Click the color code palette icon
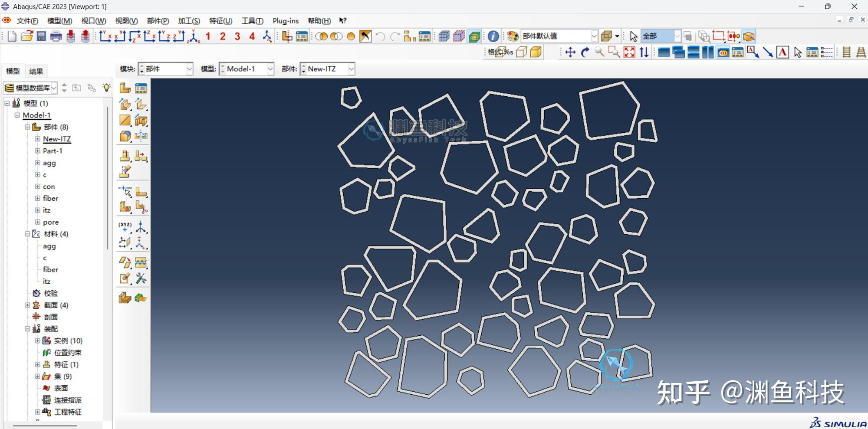Image resolution: width=868 pixels, height=429 pixels. [513, 36]
